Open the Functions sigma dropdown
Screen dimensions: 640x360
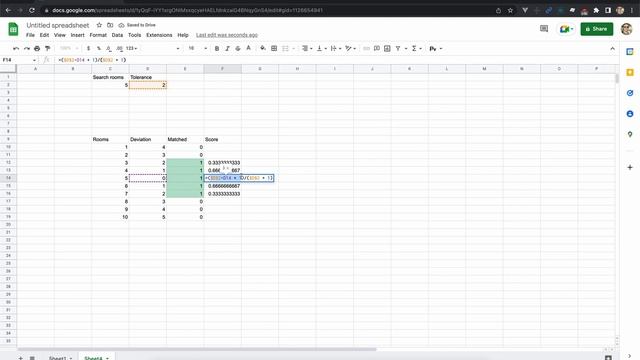(416, 49)
